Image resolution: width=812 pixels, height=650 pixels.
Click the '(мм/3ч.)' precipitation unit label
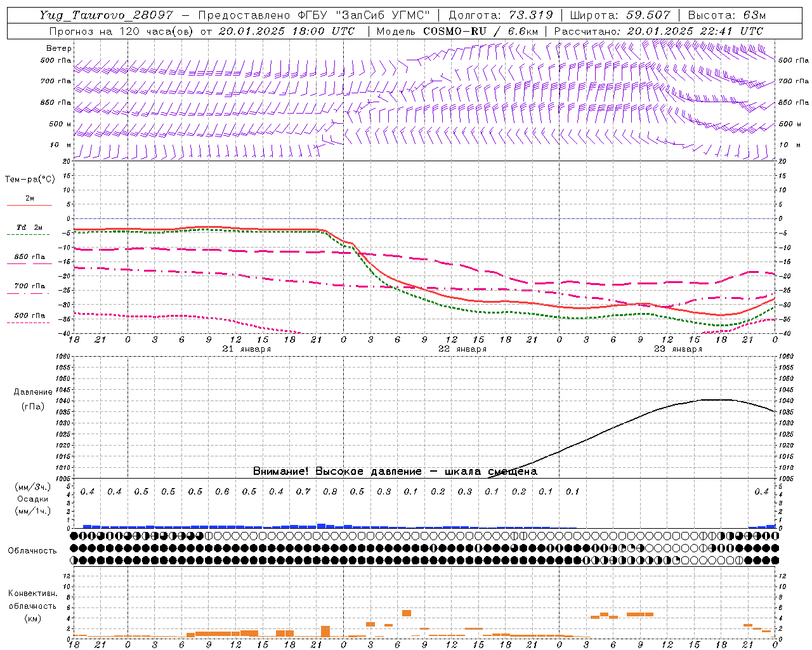tap(33, 487)
